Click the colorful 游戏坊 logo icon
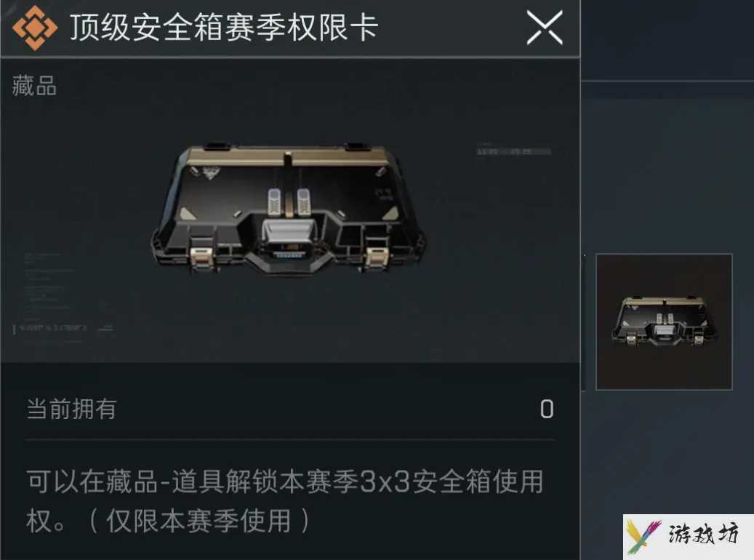Screen dimensions: 754x560 643,536
